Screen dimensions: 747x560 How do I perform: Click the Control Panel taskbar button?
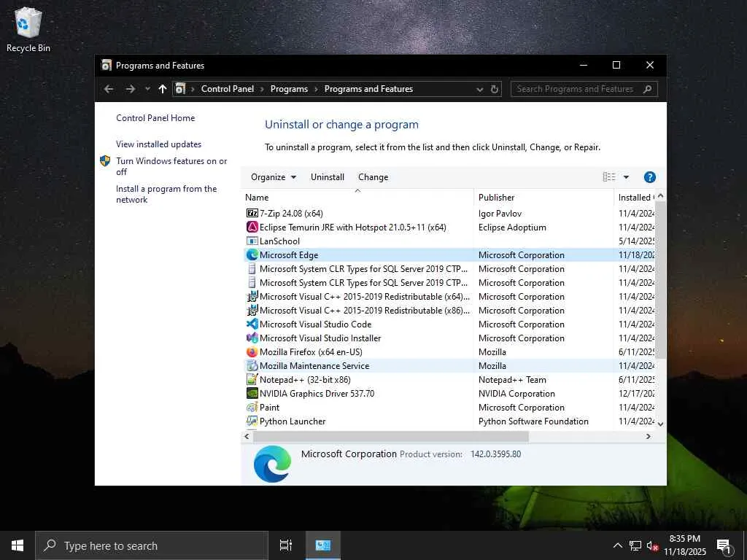[x=323, y=545]
